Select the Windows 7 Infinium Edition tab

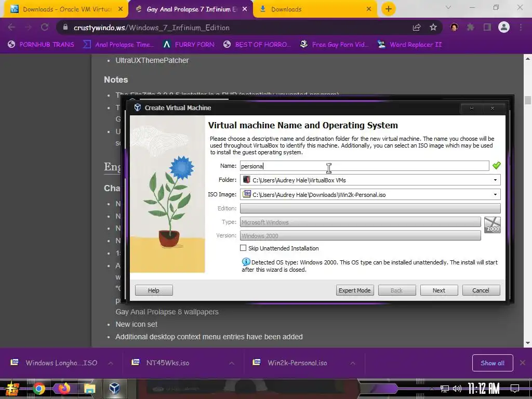tap(190, 9)
